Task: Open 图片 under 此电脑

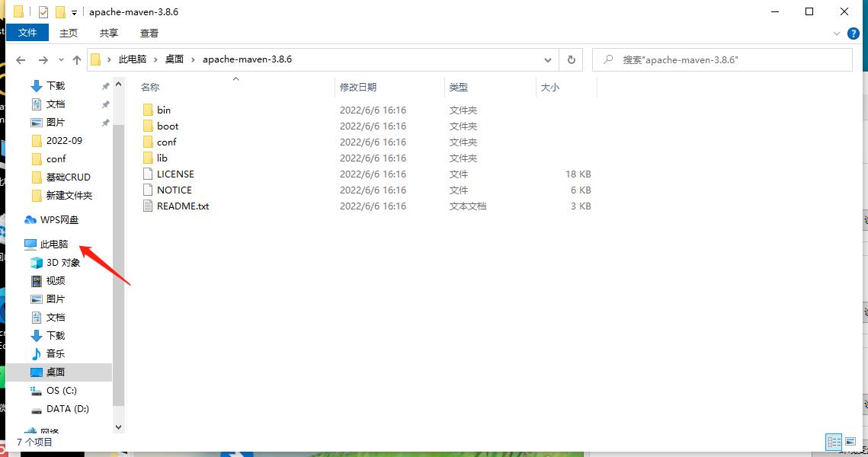Action: point(56,299)
